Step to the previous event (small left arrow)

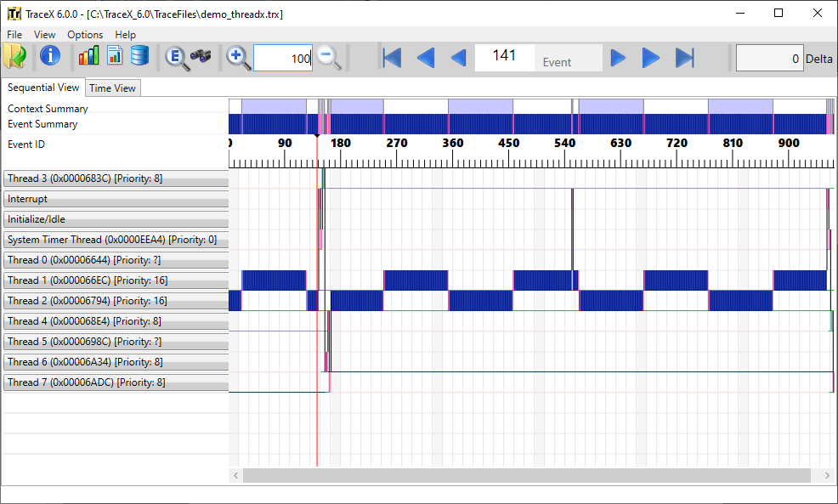pos(458,58)
